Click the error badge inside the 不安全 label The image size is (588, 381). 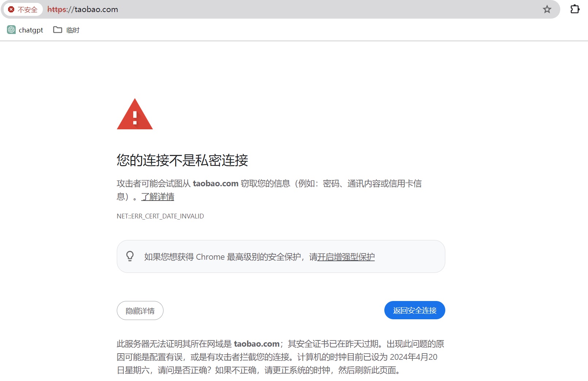(11, 9)
